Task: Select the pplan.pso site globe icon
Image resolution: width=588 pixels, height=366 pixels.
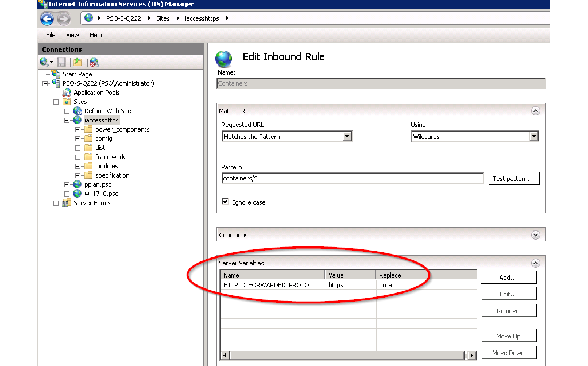Action: tap(78, 184)
